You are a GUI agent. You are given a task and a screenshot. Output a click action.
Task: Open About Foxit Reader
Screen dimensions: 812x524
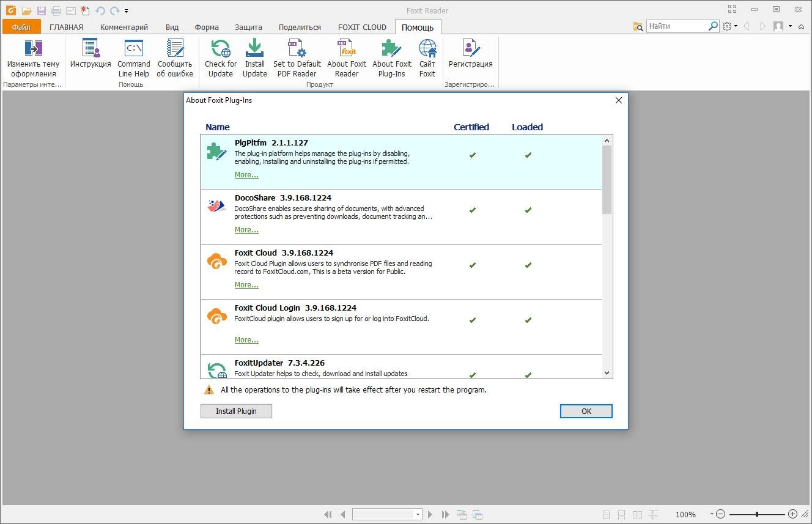(x=347, y=58)
